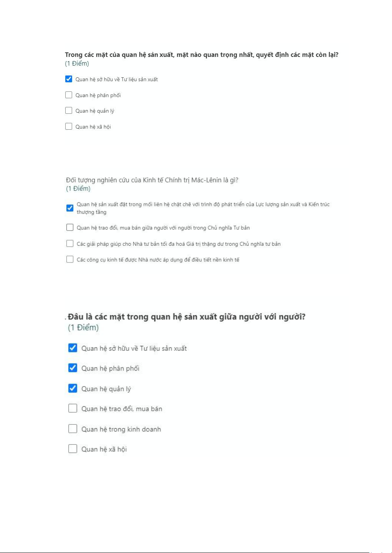The height and width of the screenshot is (553, 392).
Task: Uncheck 'Quan hệ quản lý' in the last question
Action: click(73, 388)
